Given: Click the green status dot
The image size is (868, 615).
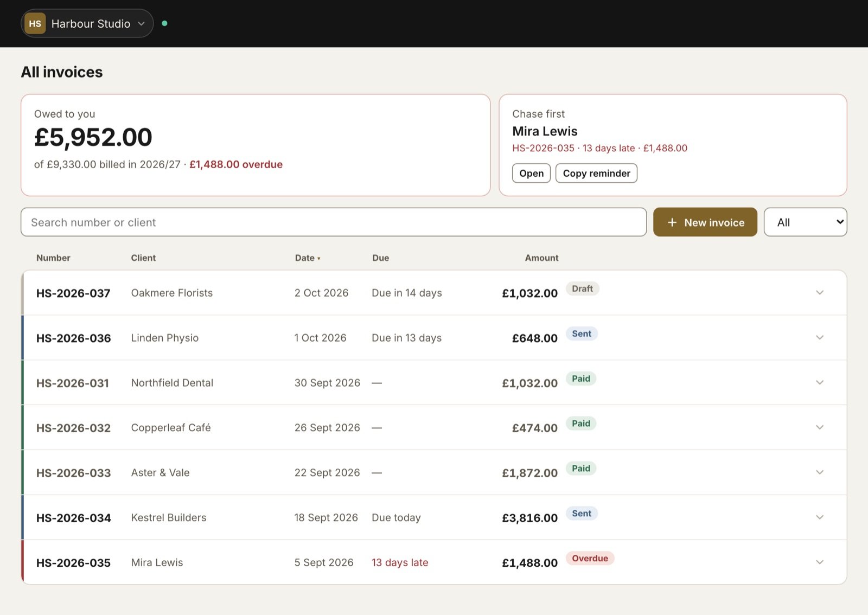Looking at the screenshot, I should coord(164,23).
